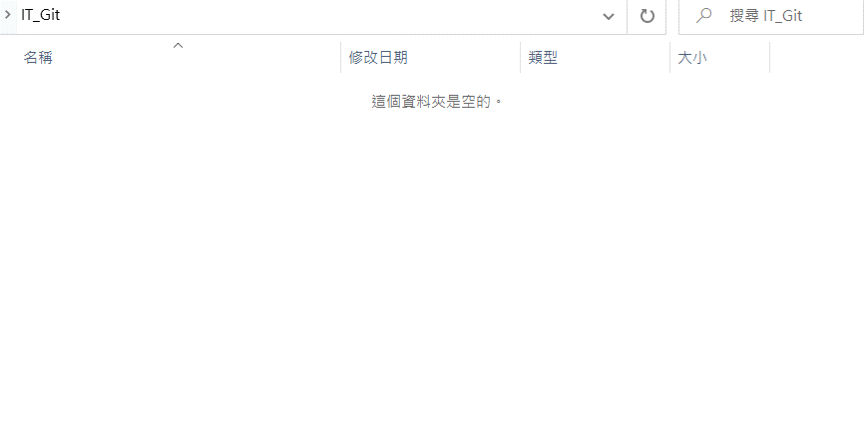Viewport: 868px width, 429px height.
Task: Focus the 搜尋 IT_Git search field
Action: coord(771,16)
